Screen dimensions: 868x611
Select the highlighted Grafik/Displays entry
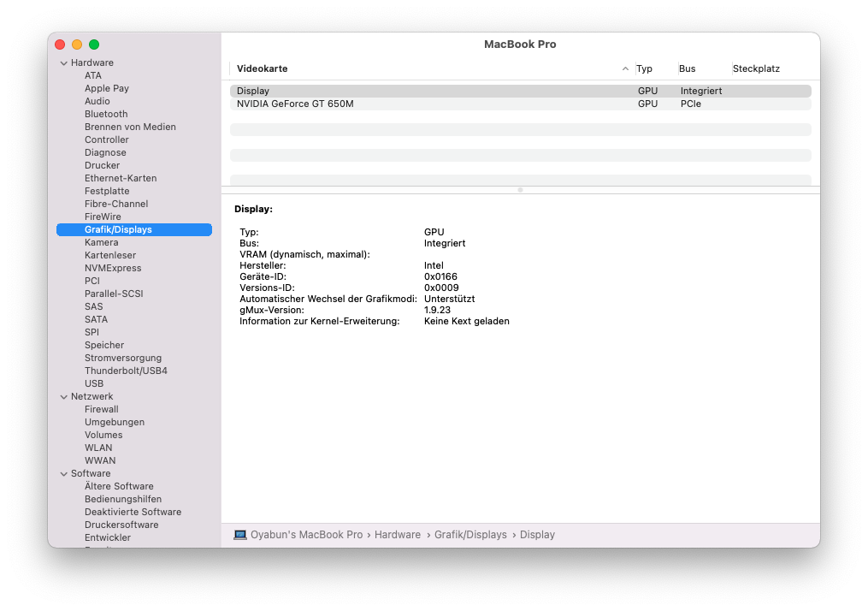134,229
